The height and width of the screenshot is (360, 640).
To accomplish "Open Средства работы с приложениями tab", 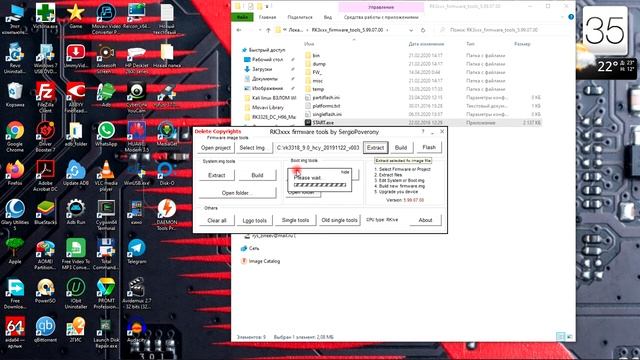I will (381, 17).
